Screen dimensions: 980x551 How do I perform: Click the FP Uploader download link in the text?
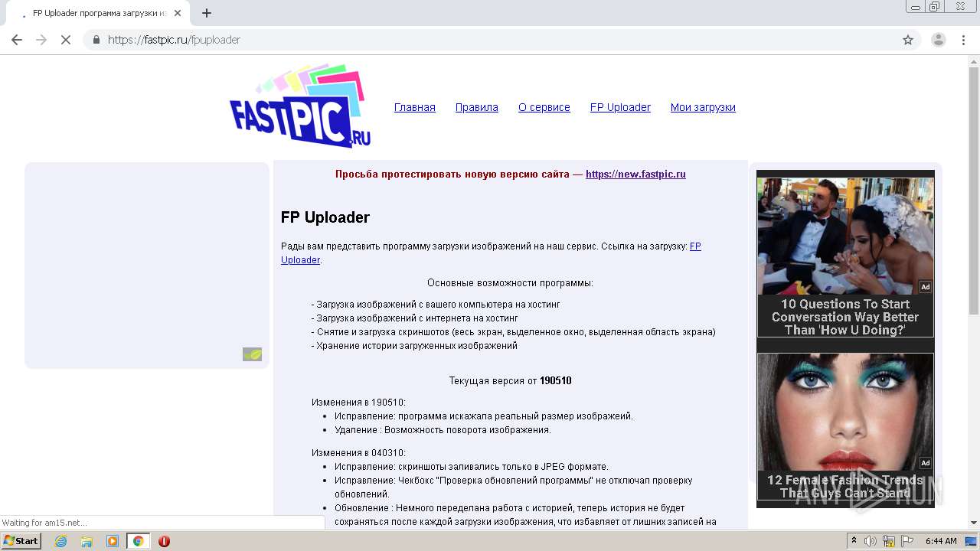(695, 246)
